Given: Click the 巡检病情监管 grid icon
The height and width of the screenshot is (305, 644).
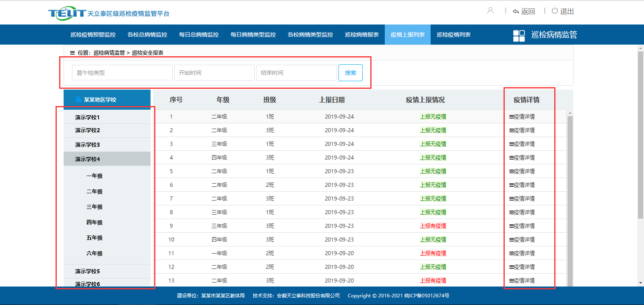Looking at the screenshot, I should click(x=519, y=36).
